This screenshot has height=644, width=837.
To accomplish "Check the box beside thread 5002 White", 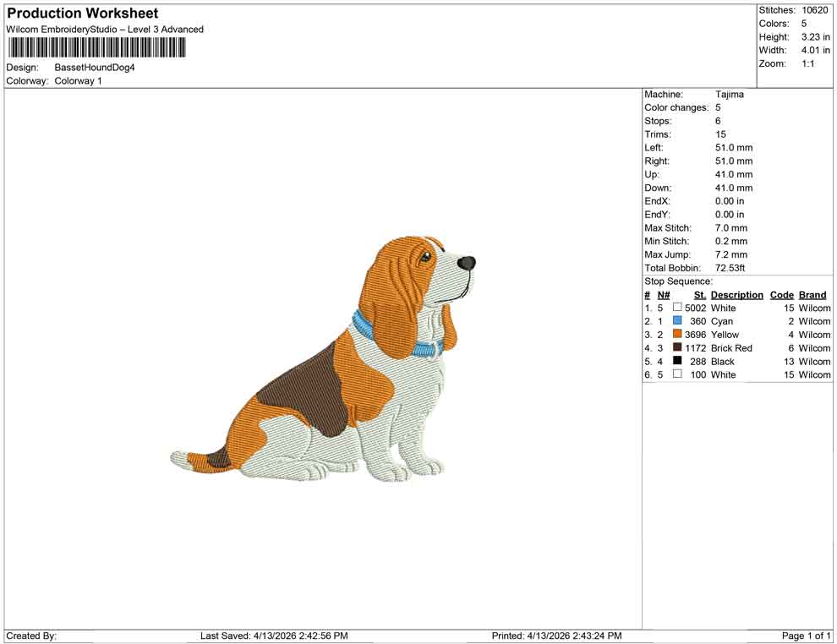I will pos(676,308).
